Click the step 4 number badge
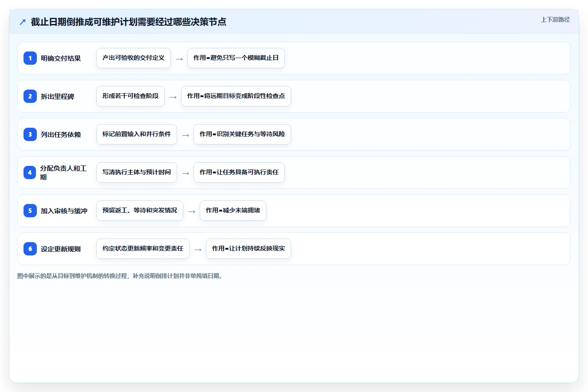This screenshot has height=392, width=588. coord(30,172)
